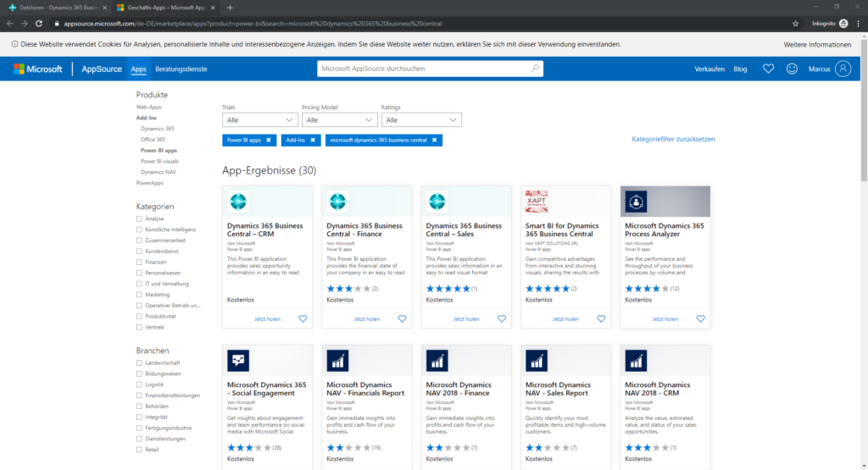This screenshot has height=470, width=868.
Task: Click the smiley feedback icon
Action: (x=792, y=69)
